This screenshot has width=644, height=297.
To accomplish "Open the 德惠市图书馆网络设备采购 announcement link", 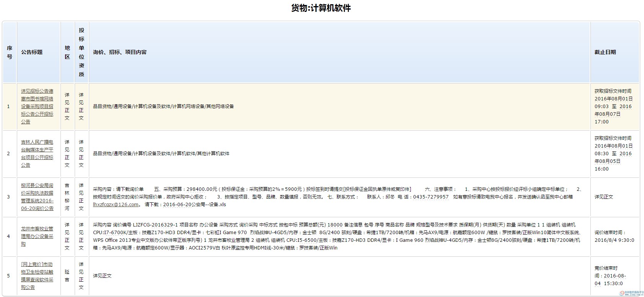I will 37,107.
